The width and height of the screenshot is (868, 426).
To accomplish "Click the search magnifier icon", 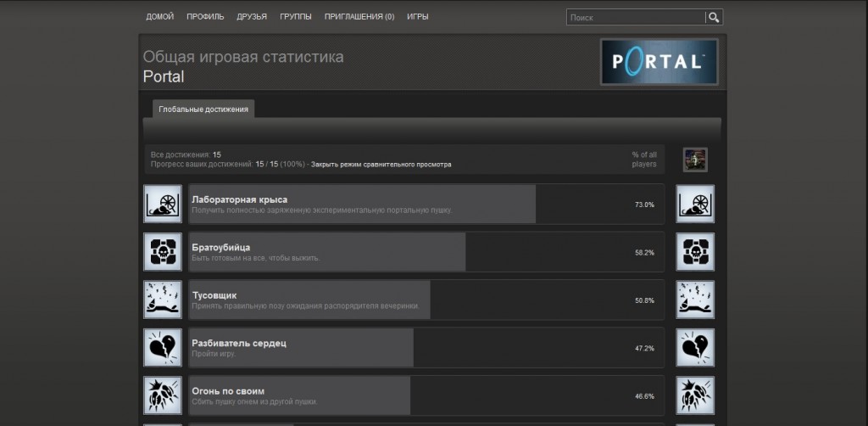I will tap(714, 17).
